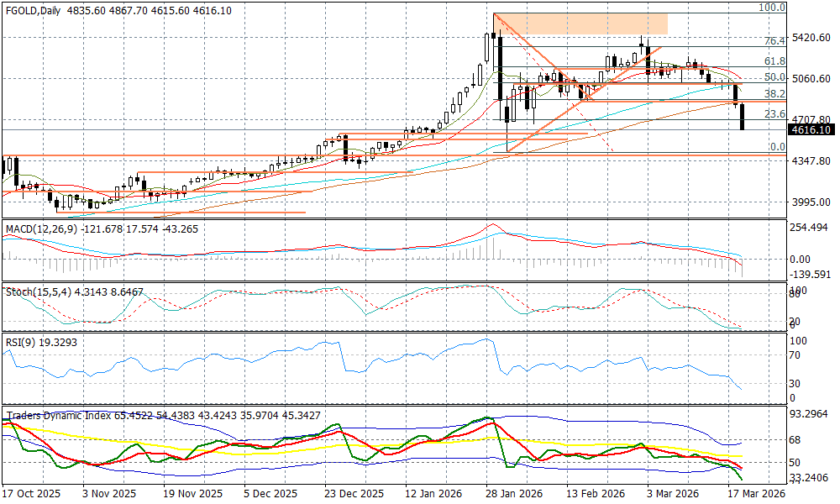
Task: Click the 23.6 Fibonacci level label
Action: [774, 114]
